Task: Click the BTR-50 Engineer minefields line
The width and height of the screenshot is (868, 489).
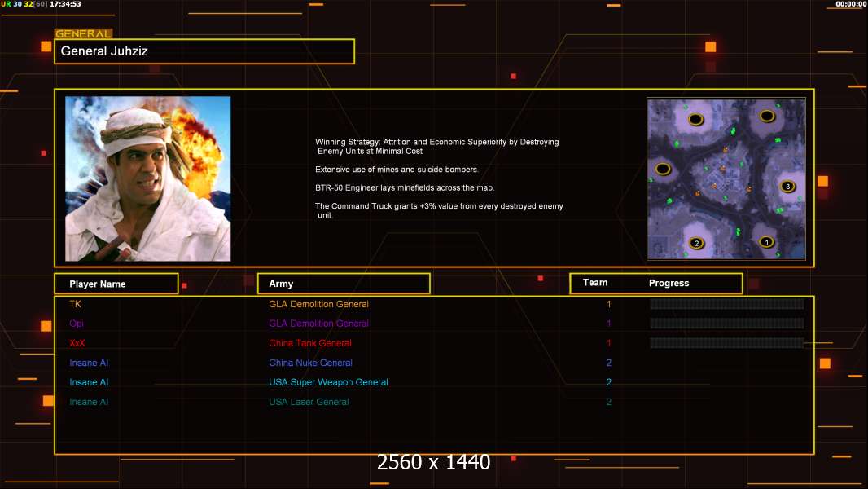Action: tap(405, 187)
